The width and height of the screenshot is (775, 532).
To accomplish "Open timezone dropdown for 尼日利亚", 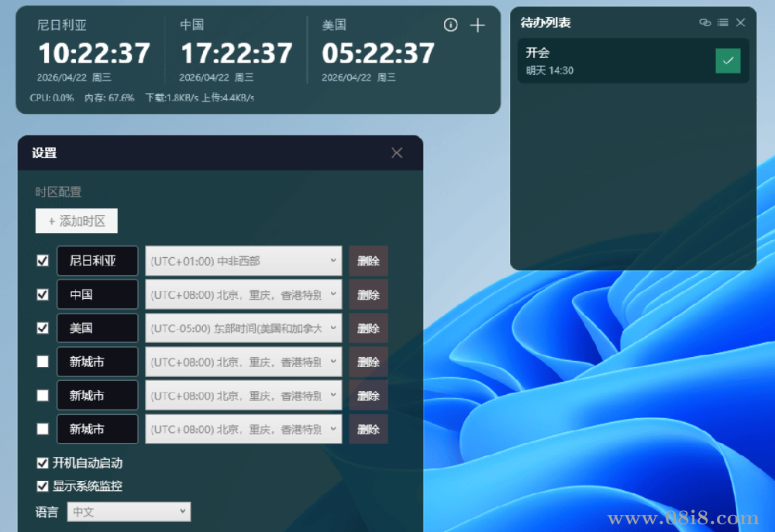I will [x=243, y=261].
